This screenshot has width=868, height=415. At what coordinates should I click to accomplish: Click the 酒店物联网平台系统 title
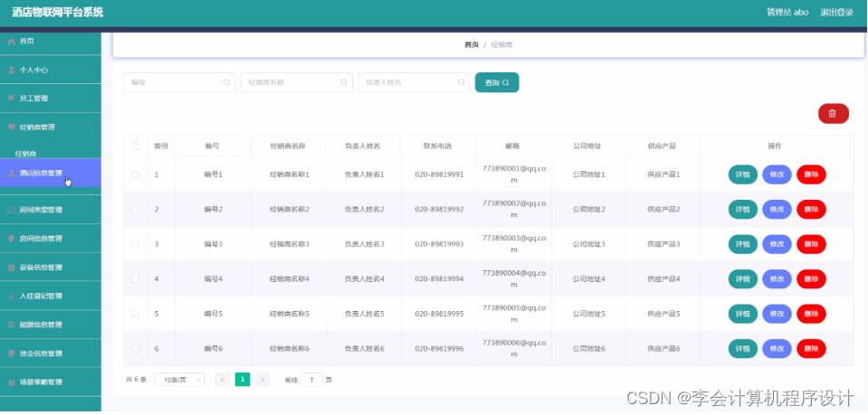point(58,12)
